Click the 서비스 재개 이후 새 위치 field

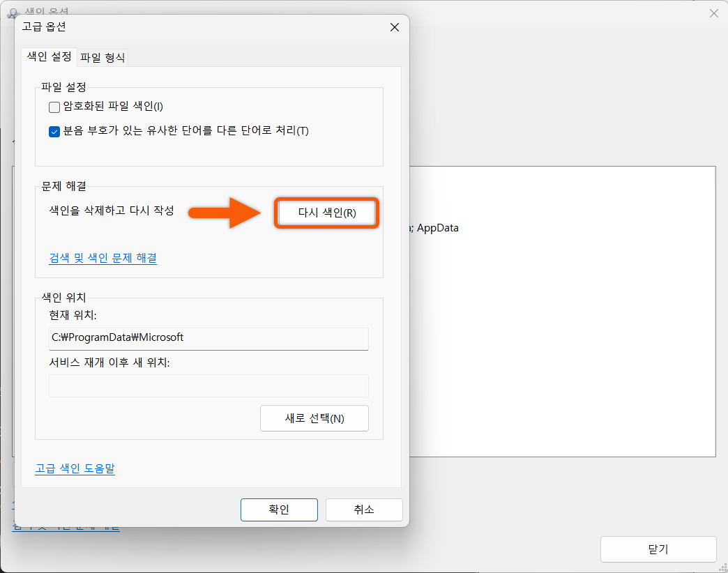pos(209,385)
